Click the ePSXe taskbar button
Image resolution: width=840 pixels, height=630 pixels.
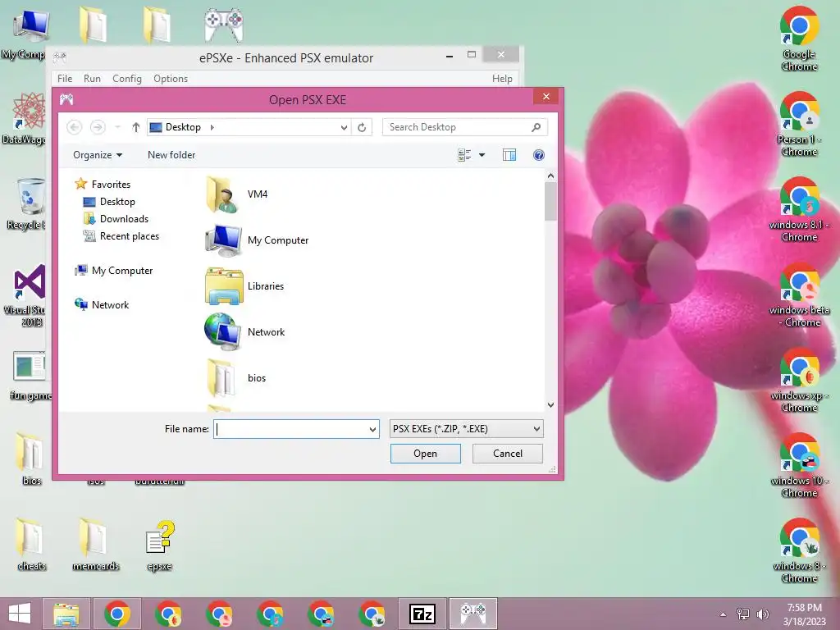click(x=473, y=614)
